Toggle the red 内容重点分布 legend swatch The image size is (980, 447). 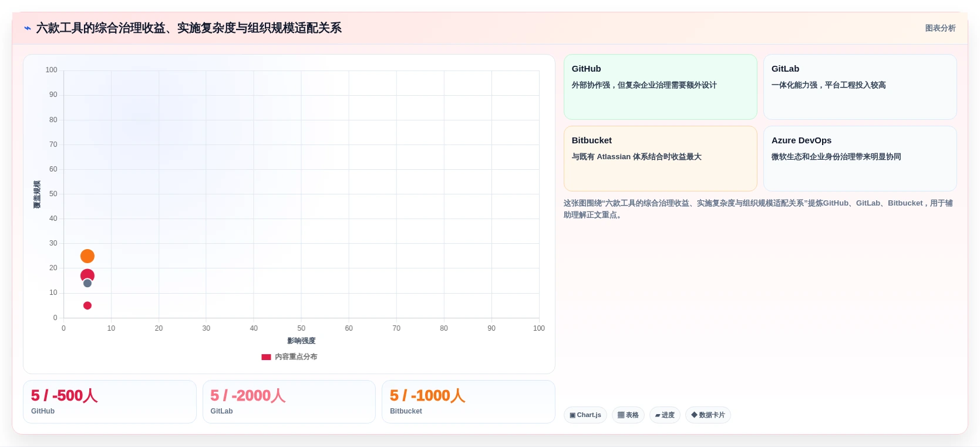coord(266,357)
